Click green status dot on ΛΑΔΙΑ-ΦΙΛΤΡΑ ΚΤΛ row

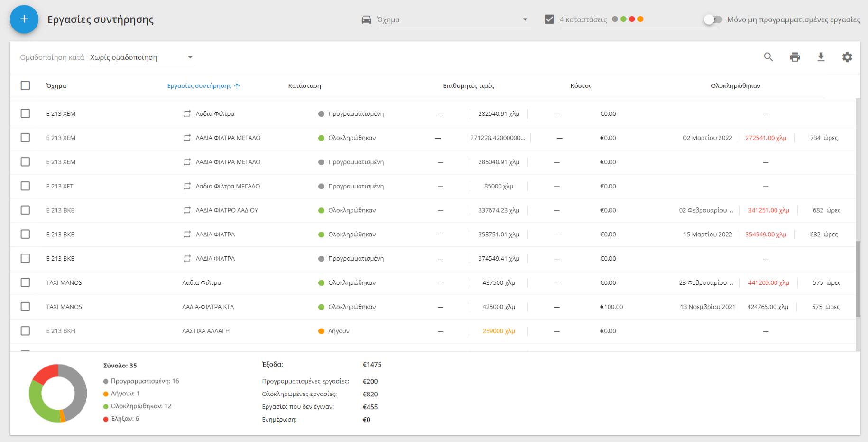point(321,307)
